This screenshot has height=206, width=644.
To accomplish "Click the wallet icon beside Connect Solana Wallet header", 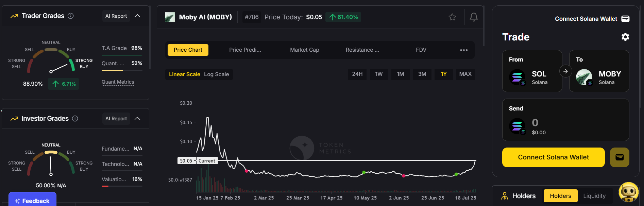I will (625, 19).
